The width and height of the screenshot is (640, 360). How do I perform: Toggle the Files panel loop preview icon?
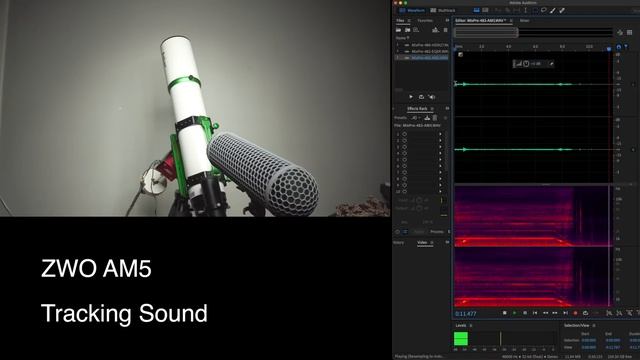click(421, 97)
